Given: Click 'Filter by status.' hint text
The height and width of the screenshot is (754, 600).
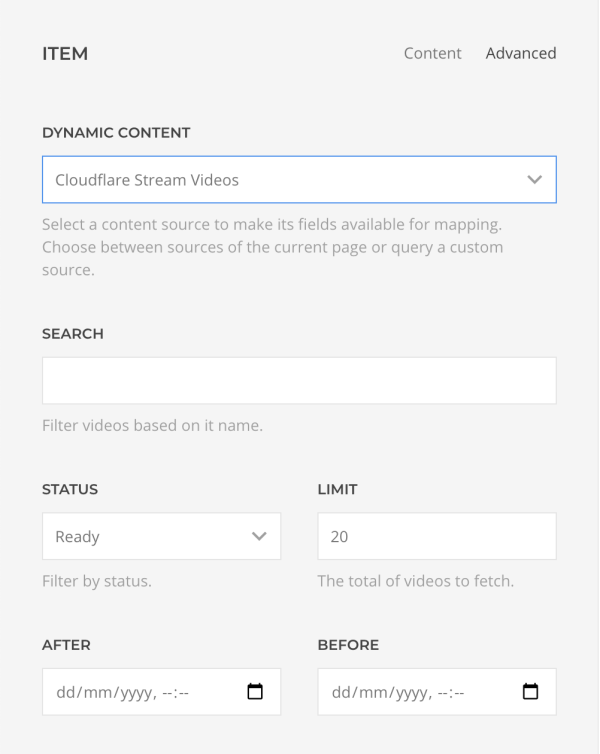Looking at the screenshot, I should (97, 581).
